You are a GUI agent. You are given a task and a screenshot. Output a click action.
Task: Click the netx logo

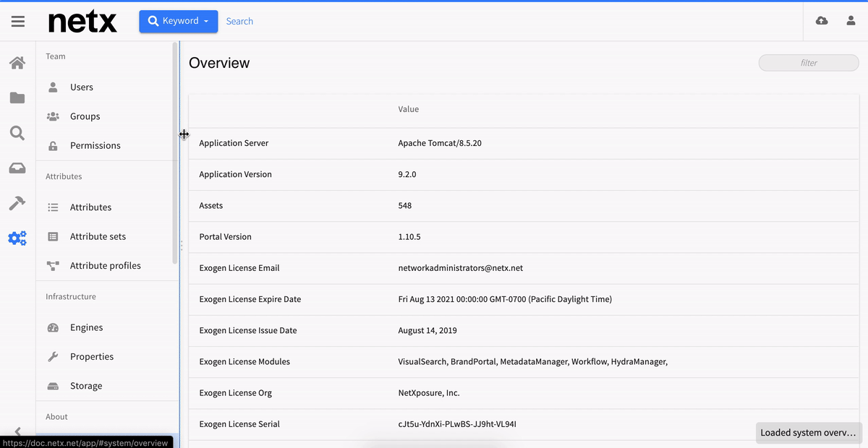tap(82, 22)
